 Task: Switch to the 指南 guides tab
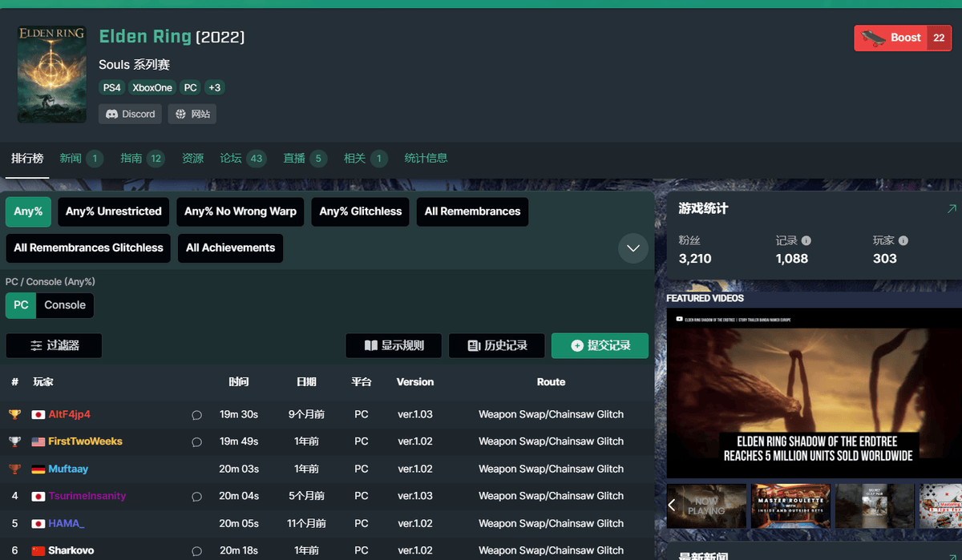tap(142, 159)
